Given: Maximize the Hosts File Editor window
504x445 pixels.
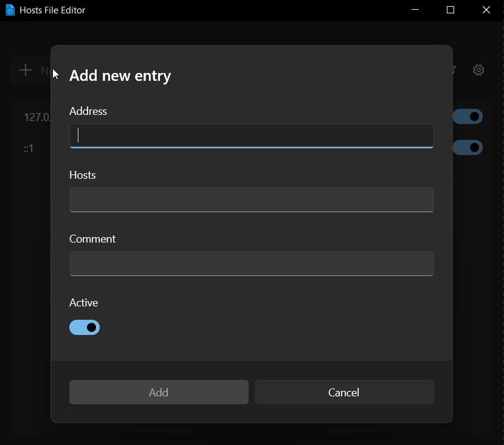Looking at the screenshot, I should (x=450, y=10).
